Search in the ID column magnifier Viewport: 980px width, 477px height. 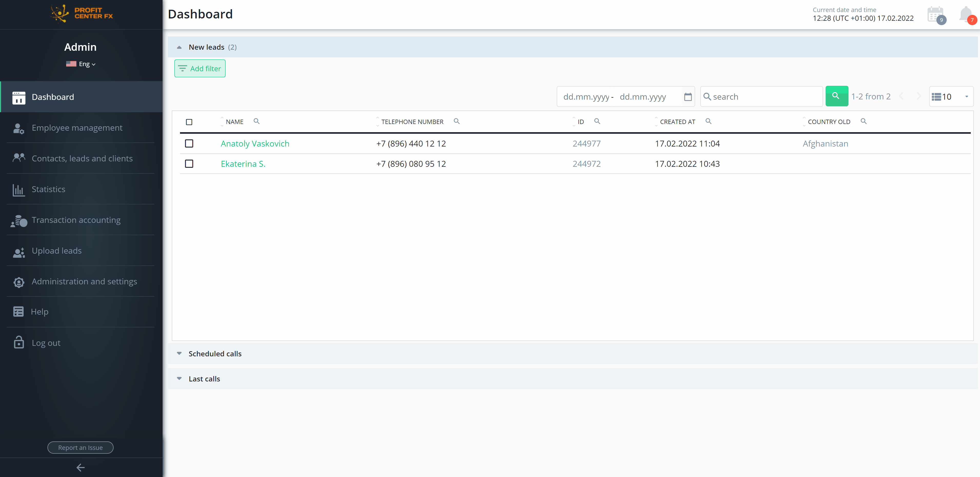[597, 121]
